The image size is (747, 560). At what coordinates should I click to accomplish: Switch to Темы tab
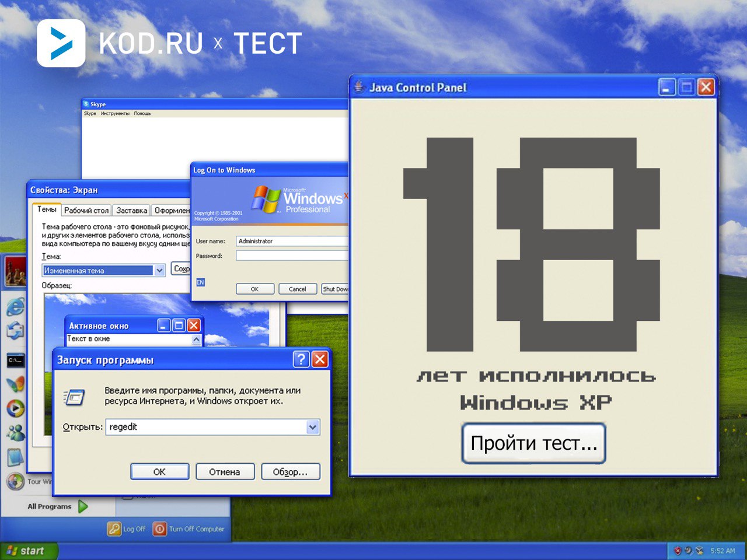[x=47, y=209]
